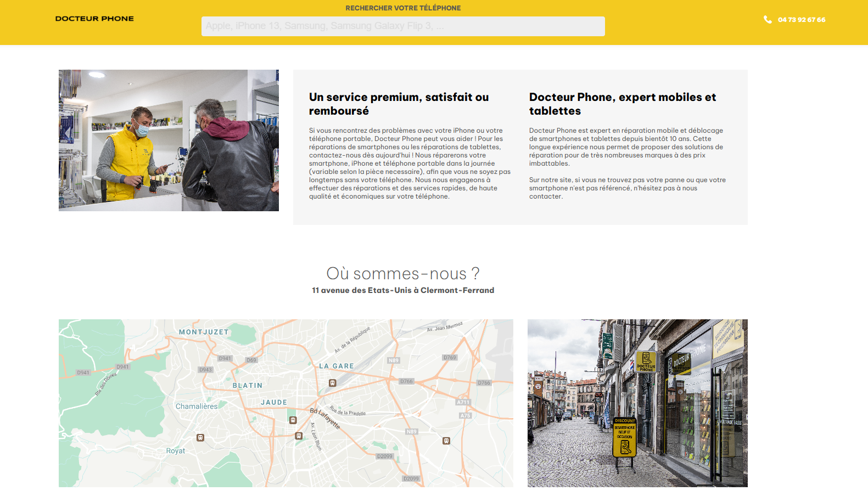Screen dimensions: 868x502
Task: Click the A75 road badge
Action: tap(465, 416)
